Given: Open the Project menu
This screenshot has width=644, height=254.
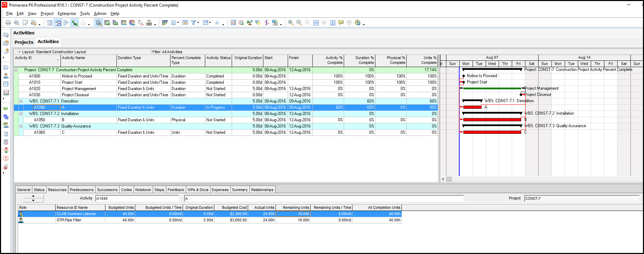Looking at the screenshot, I should [x=47, y=14].
